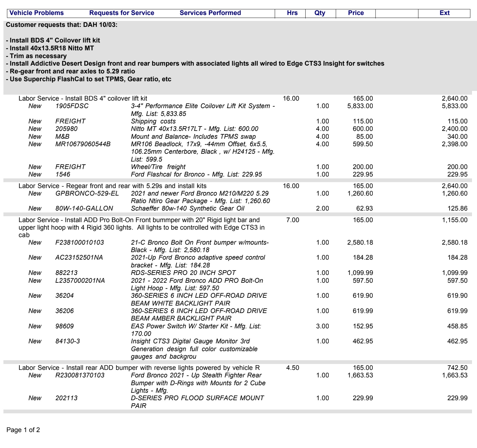Click the "Nitto MT 40x13.5R17LT" description
This screenshot has width=477, height=448.
pos(195,129)
